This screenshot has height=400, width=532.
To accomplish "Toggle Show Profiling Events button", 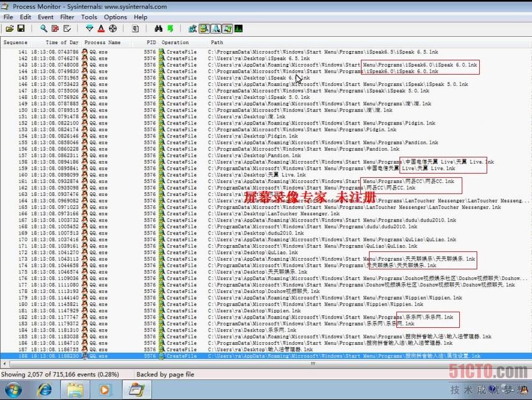I will point(239,29).
